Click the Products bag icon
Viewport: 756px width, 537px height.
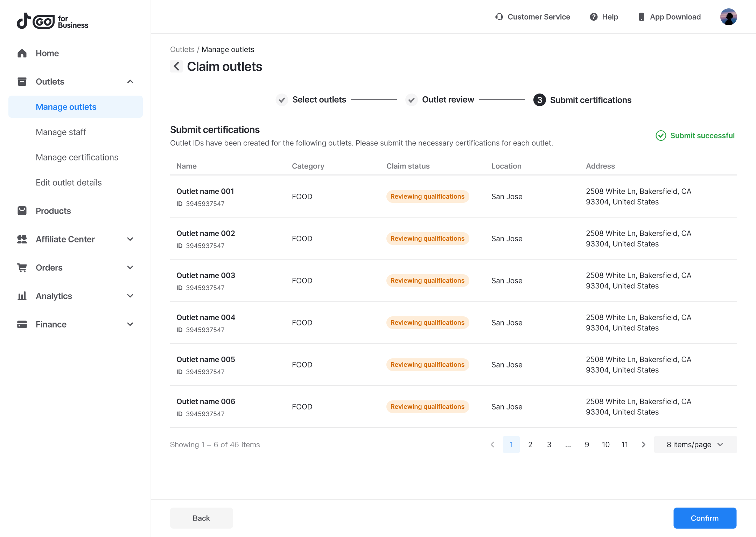22,211
